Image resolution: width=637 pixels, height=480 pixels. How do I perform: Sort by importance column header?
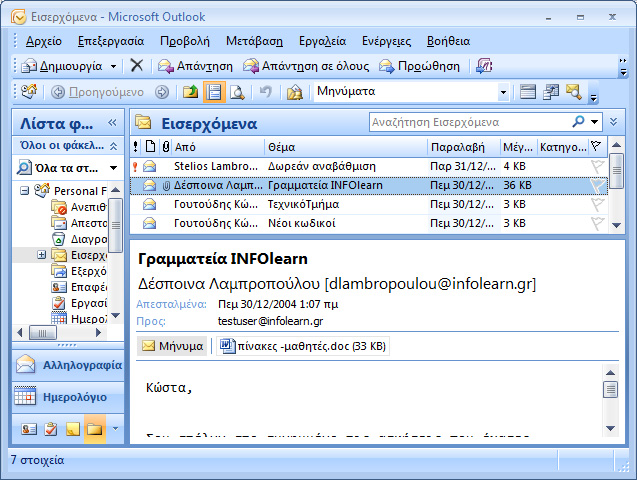pos(135,147)
